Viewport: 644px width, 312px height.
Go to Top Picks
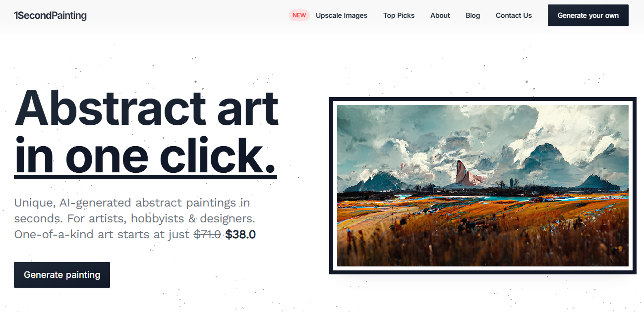coord(399,15)
